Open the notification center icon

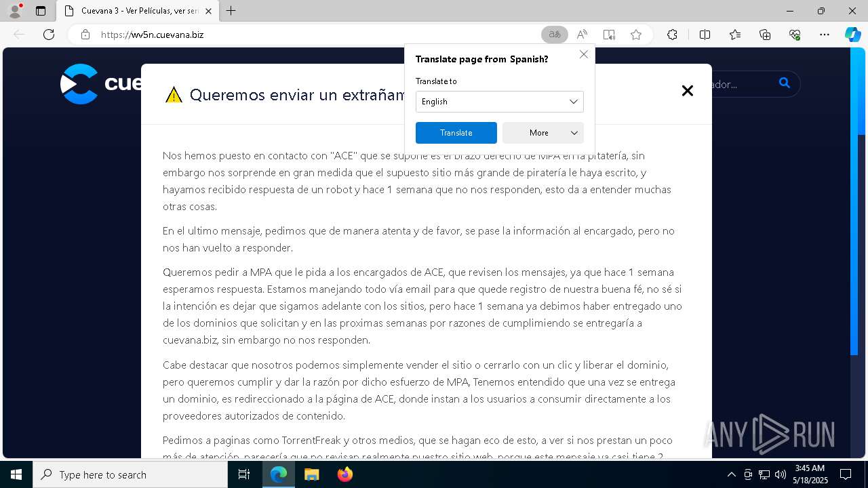(846, 474)
